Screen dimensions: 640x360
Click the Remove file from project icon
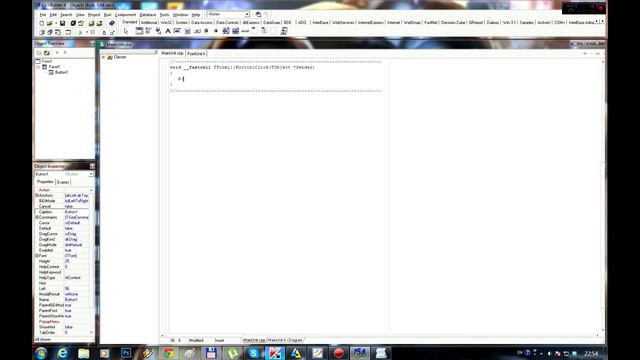[x=99, y=23]
